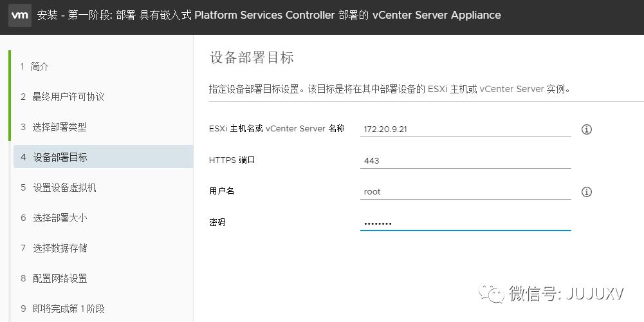Screen dimensions: 644x322
Task: Click the 设备部署目标 page heading
Action: point(252,57)
